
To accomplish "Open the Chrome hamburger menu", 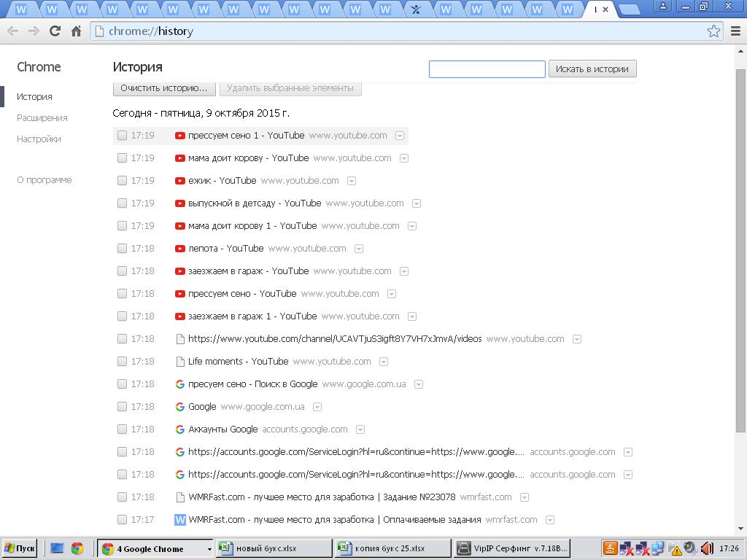I will (x=735, y=31).
